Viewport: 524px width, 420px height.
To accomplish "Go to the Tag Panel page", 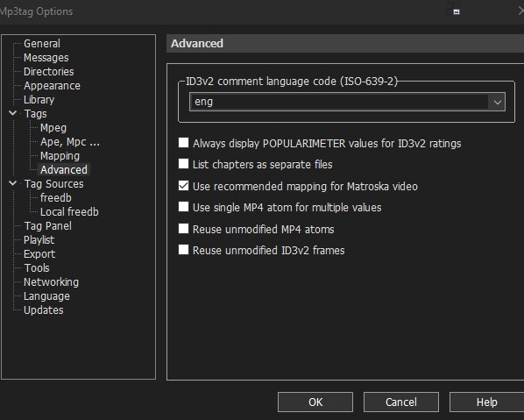I will click(x=48, y=226).
